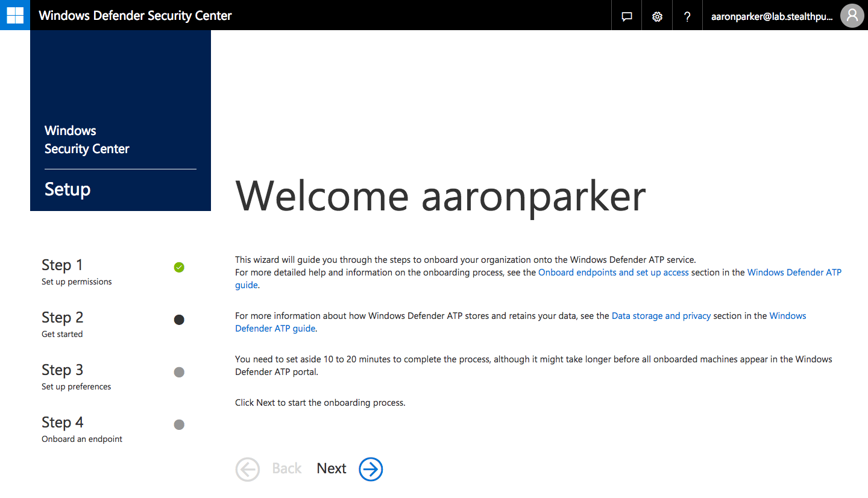Click the Windows logo icon in header
The width and height of the screenshot is (868, 498).
(x=15, y=15)
